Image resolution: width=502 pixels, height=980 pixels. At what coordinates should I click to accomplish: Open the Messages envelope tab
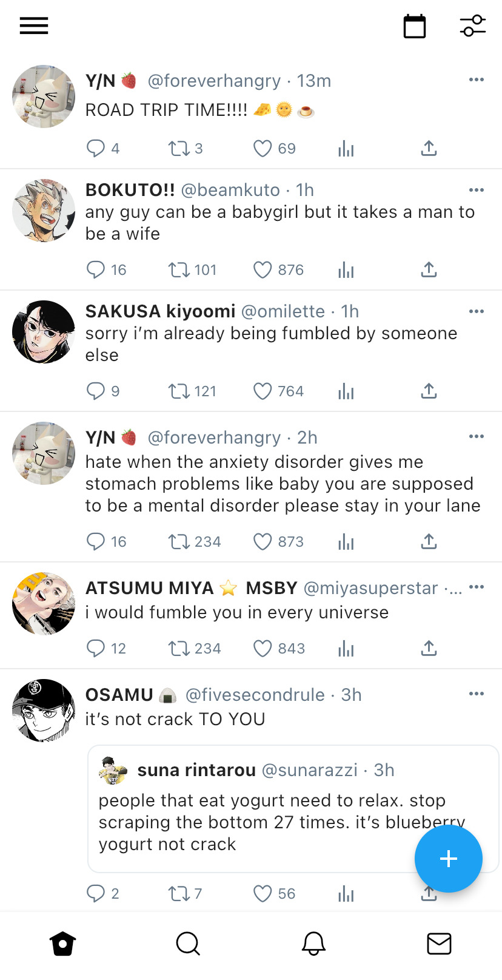click(439, 944)
